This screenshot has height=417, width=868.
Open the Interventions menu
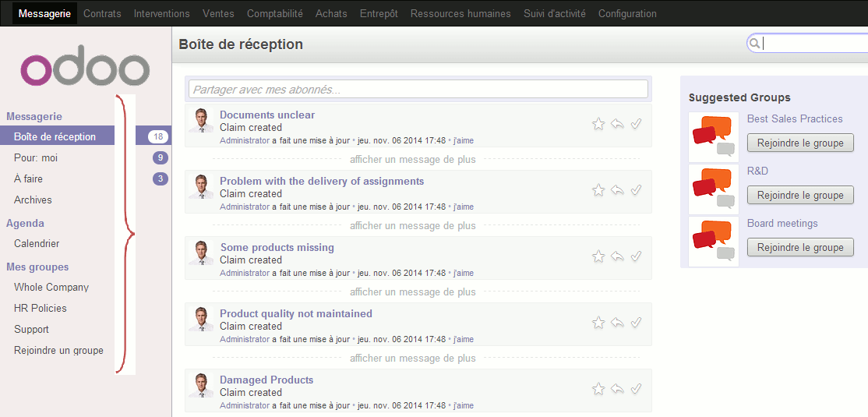(x=161, y=14)
